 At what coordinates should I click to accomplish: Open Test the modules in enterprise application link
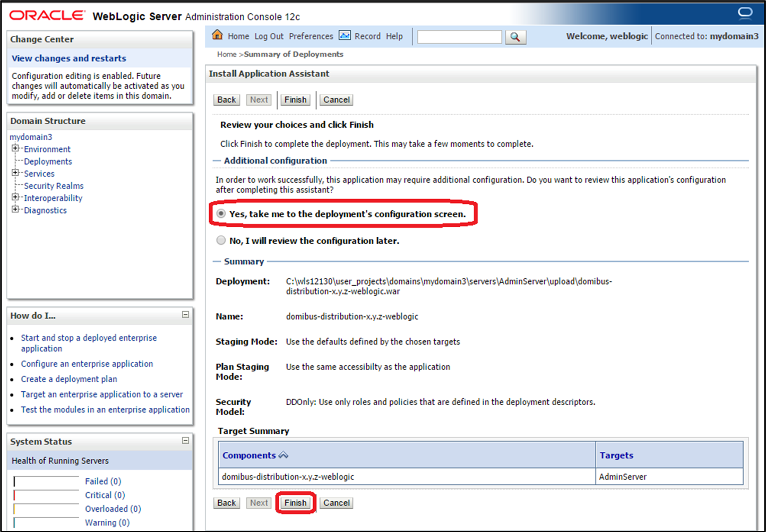coord(105,410)
